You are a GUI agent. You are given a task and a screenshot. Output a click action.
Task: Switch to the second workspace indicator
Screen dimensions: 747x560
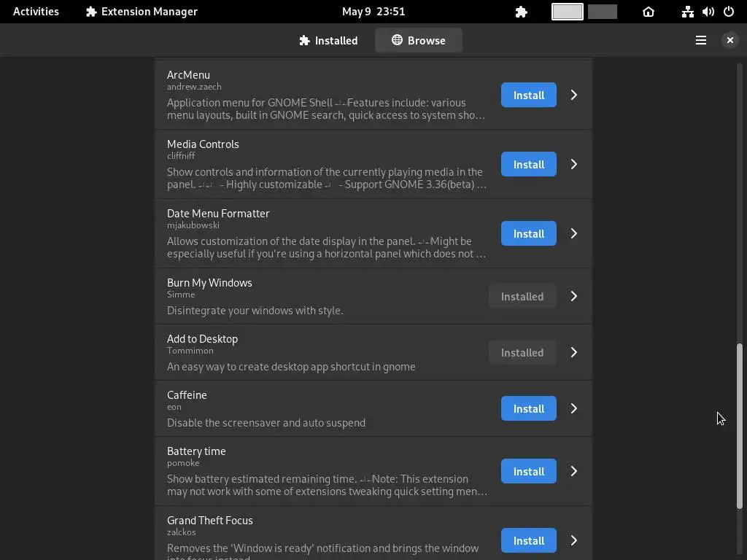(602, 12)
